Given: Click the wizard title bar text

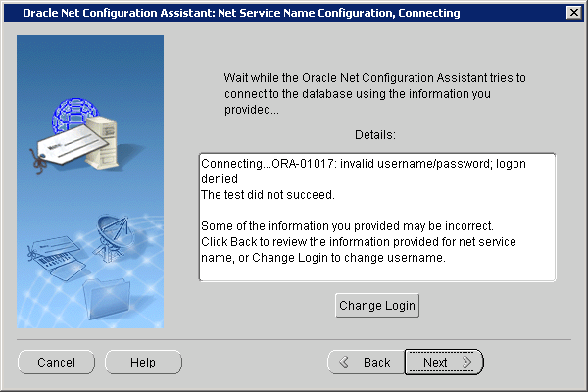Looking at the screenshot, I should [x=241, y=13].
